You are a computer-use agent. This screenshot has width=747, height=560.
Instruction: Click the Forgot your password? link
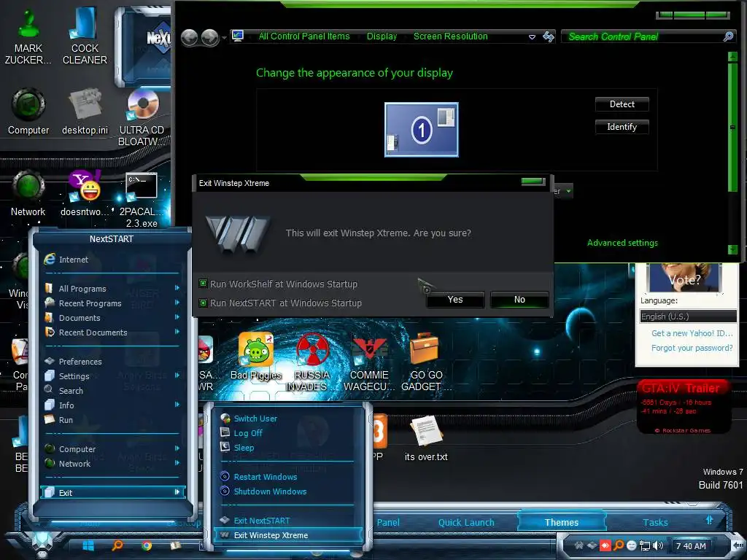pyautogui.click(x=692, y=348)
